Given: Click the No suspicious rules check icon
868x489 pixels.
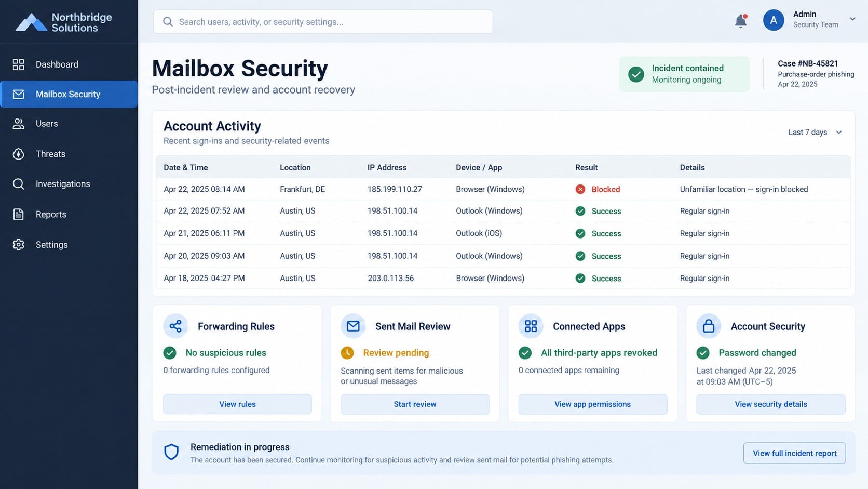Looking at the screenshot, I should [170, 353].
